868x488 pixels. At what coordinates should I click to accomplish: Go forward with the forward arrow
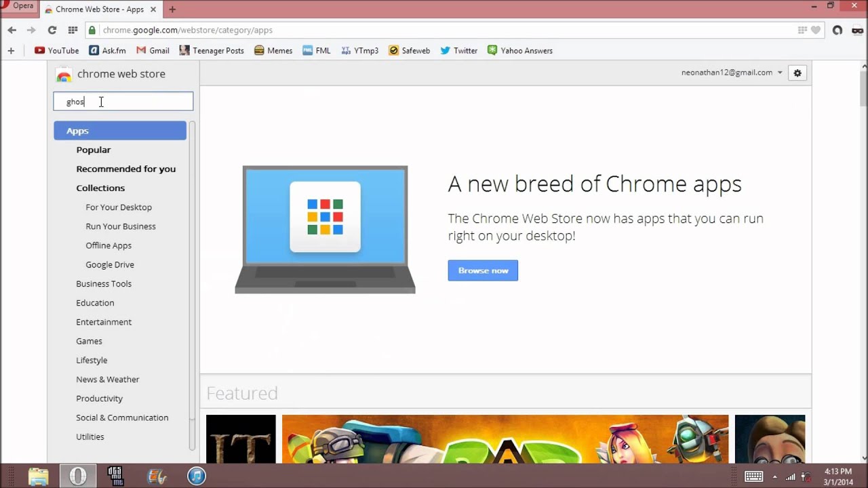[x=31, y=30]
